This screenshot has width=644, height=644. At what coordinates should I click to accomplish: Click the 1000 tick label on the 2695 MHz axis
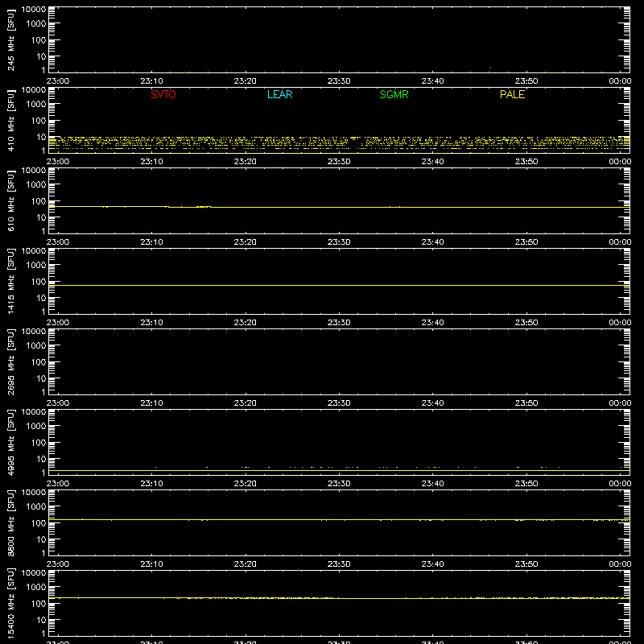[36, 346]
